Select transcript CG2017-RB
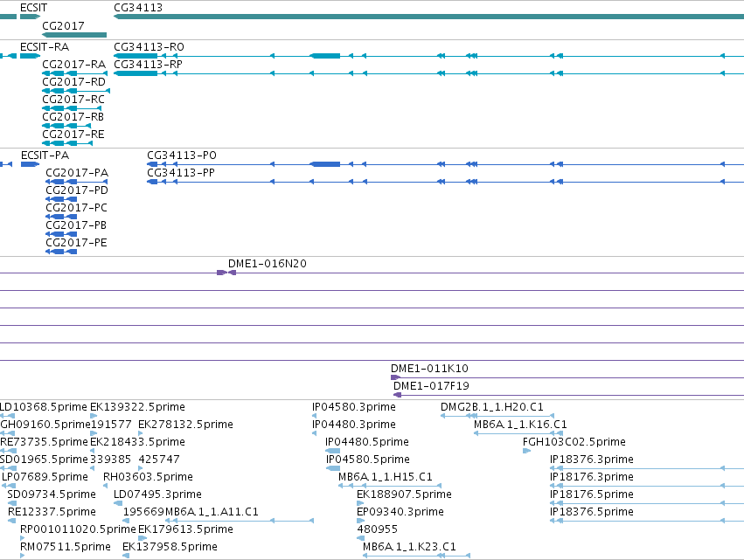 click(73, 117)
